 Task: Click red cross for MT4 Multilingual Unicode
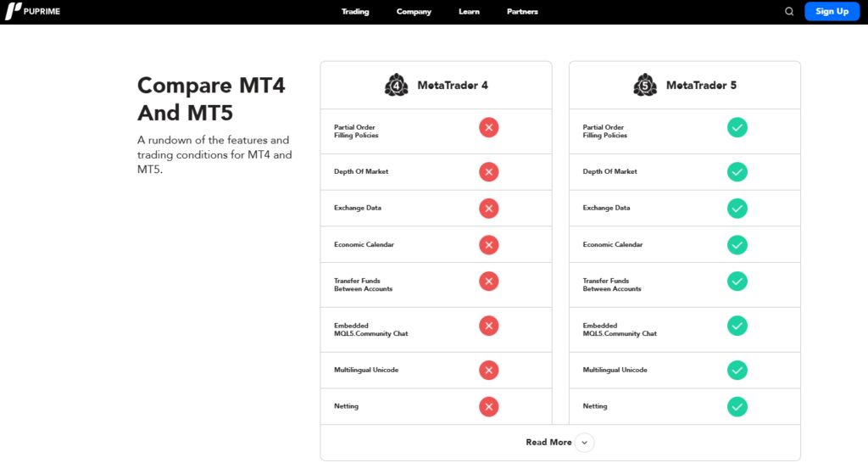coord(489,371)
